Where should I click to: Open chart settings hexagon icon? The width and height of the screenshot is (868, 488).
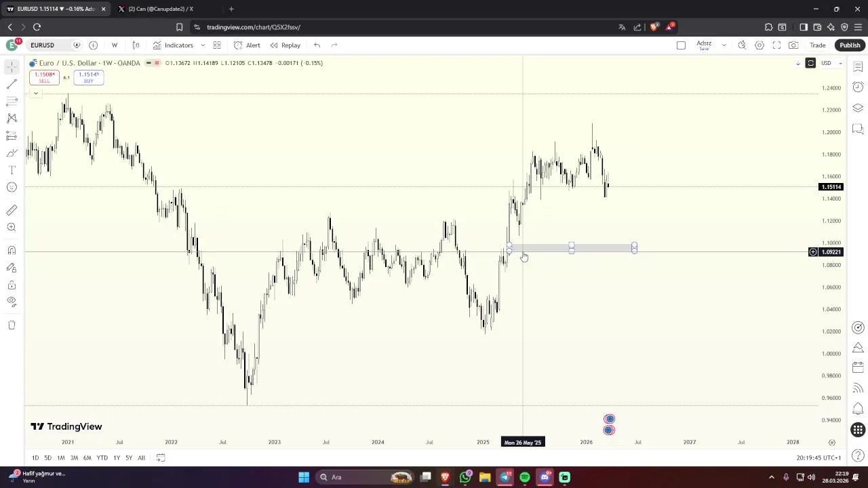759,45
